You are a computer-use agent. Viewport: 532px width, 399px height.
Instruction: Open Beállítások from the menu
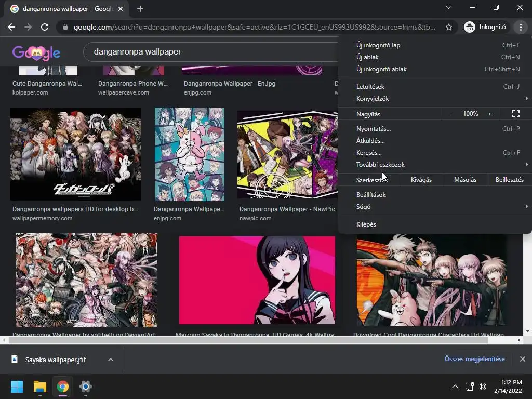pos(435,195)
